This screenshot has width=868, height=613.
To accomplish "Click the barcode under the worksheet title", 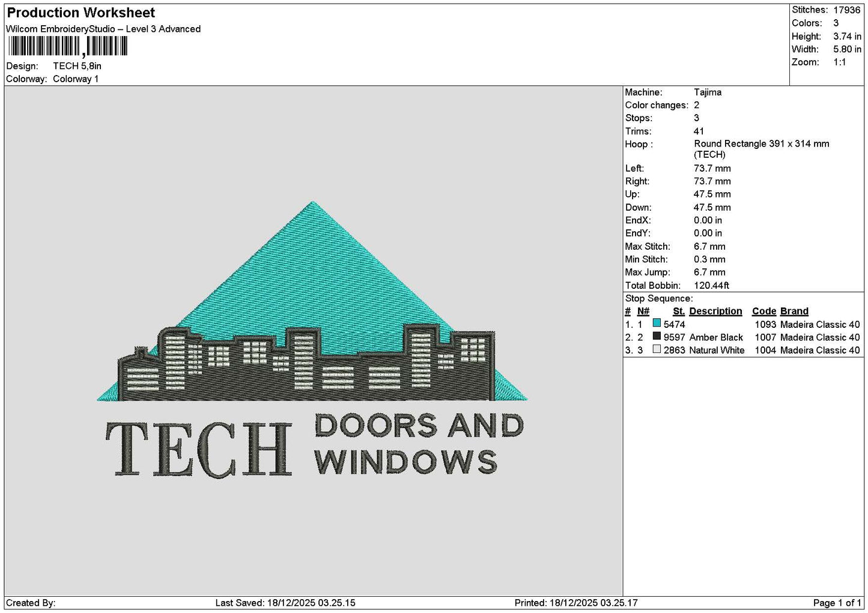I will click(68, 46).
